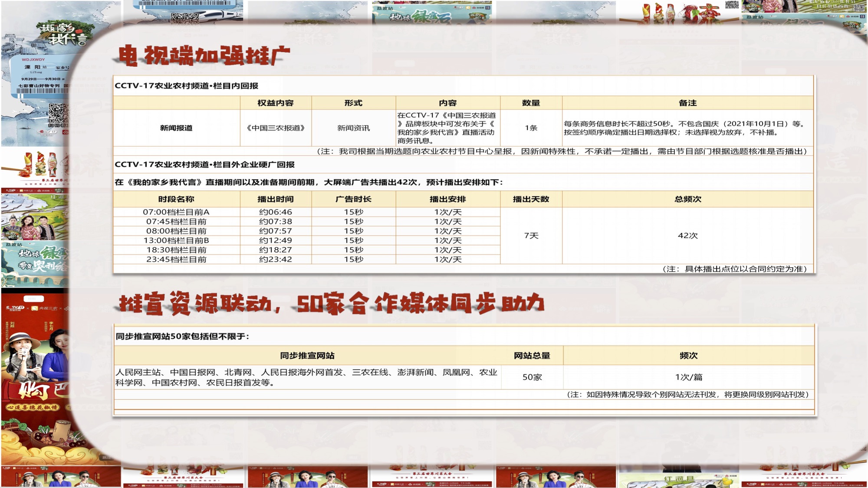Select the 权益内容 column header
The height and width of the screenshot is (488, 868).
pos(276,103)
